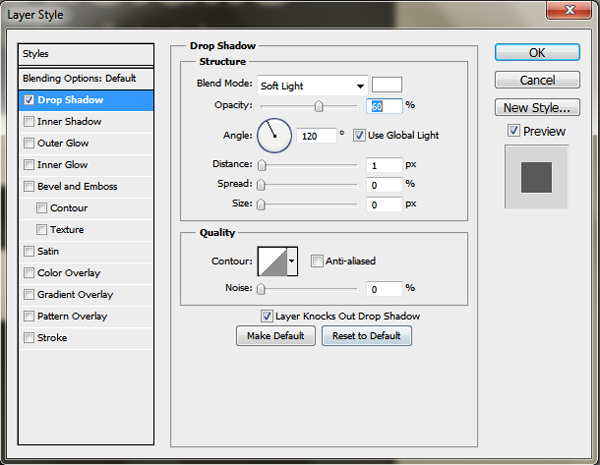Viewport: 600px width, 465px height.
Task: Click the contour curve thumbnail
Action: click(x=272, y=262)
